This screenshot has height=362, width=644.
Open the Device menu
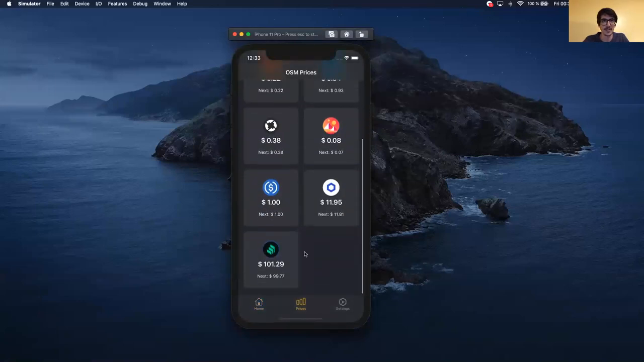pyautogui.click(x=82, y=4)
